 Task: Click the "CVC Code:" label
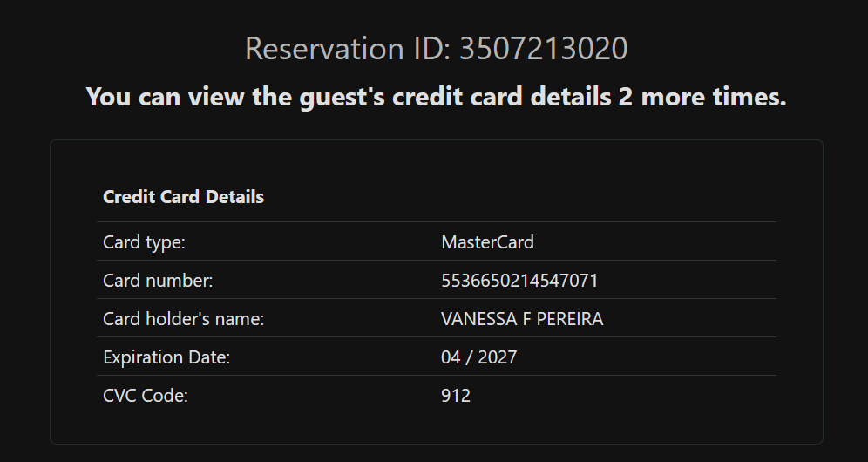tap(146, 396)
